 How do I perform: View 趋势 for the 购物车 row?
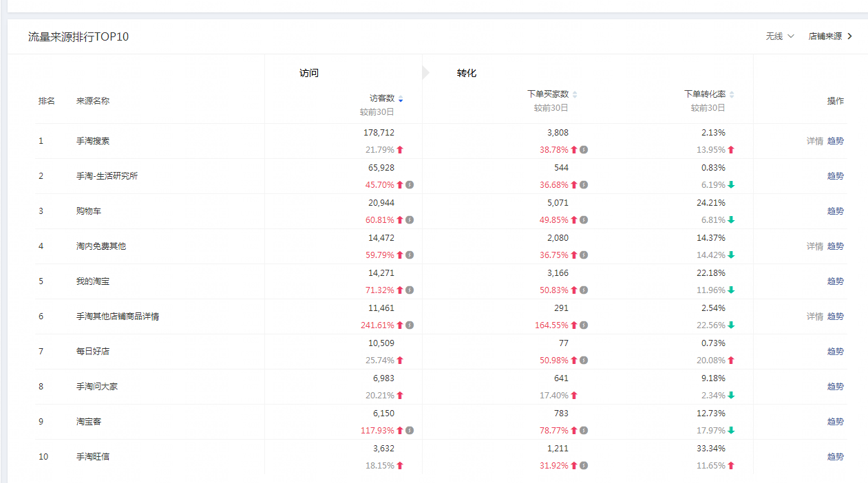(835, 211)
